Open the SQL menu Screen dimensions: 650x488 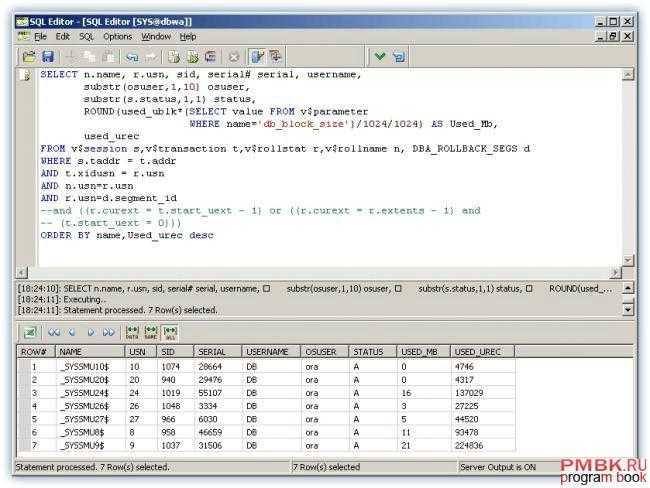pos(87,37)
